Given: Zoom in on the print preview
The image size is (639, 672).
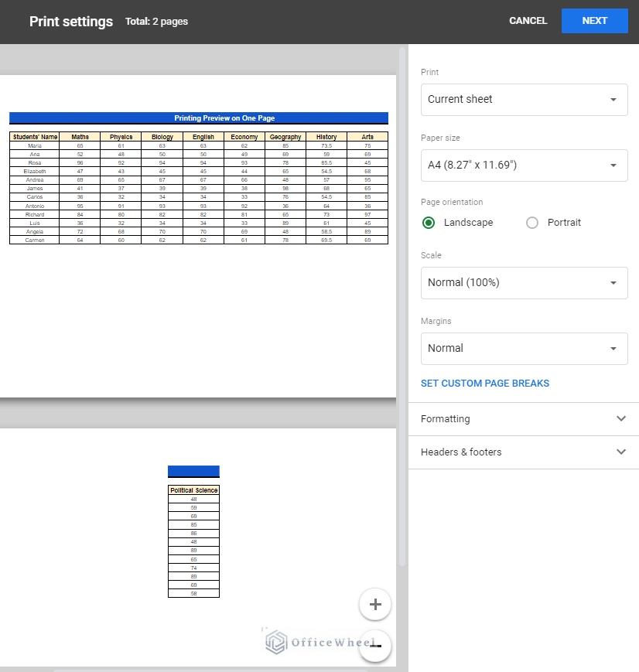Looking at the screenshot, I should (x=375, y=604).
